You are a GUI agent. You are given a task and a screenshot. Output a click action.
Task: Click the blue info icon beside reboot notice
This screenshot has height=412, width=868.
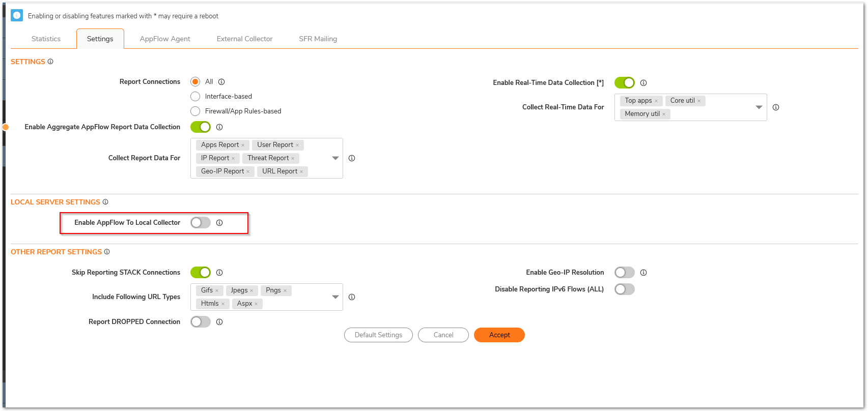(17, 15)
